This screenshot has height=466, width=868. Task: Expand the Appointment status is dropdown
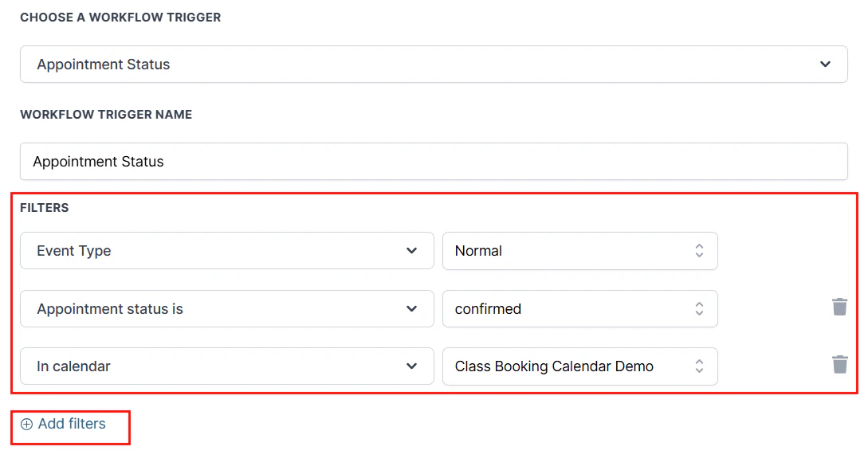[x=226, y=308]
